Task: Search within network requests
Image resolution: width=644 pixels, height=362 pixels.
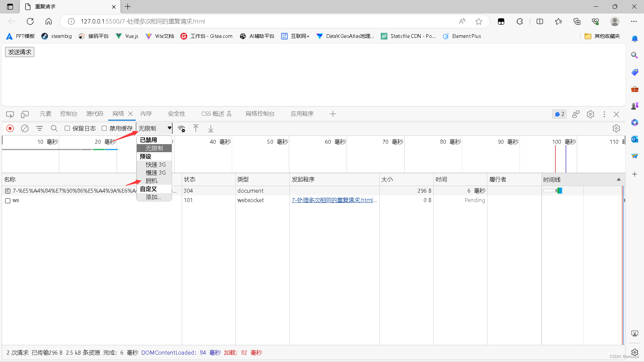Action: click(x=54, y=128)
